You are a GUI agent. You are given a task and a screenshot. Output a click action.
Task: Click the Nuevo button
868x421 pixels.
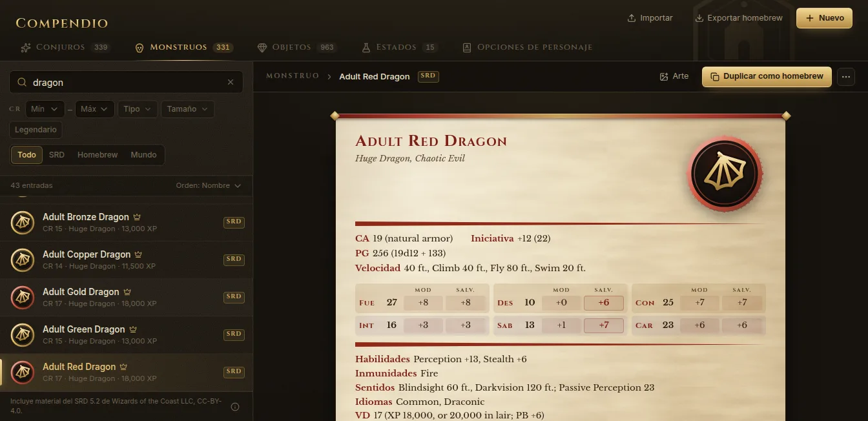click(x=824, y=18)
